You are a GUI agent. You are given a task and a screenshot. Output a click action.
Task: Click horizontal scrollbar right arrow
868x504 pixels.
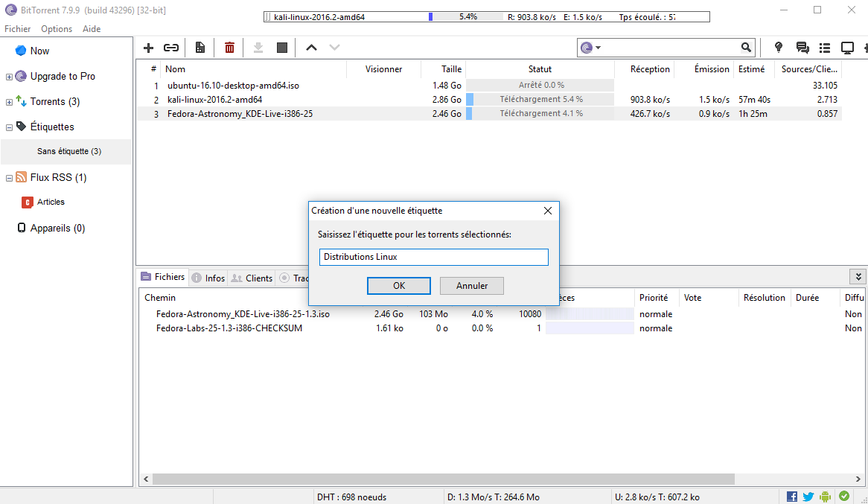point(858,479)
